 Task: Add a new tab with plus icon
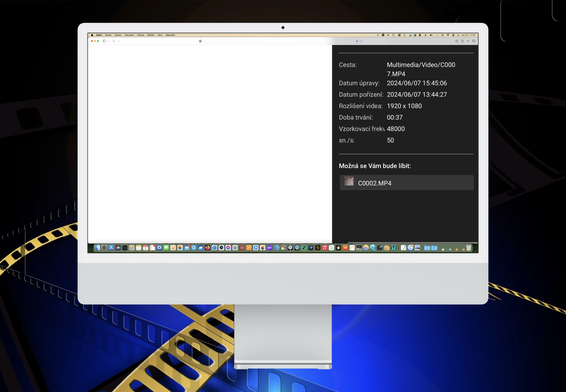(468, 41)
